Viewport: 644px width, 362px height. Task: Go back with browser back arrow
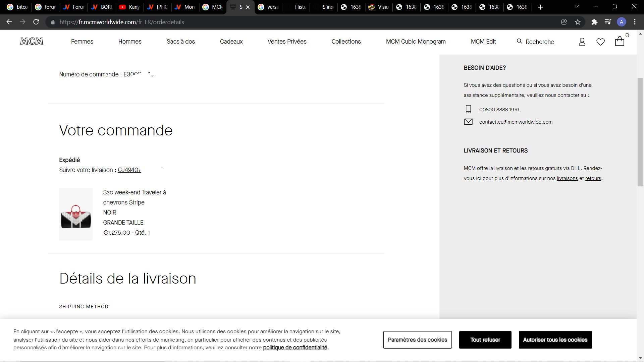coord(9,22)
